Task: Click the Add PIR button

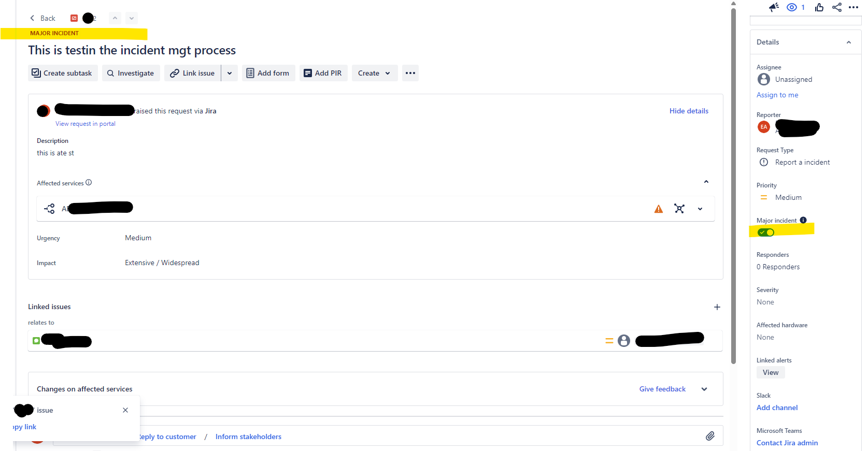Action: (x=323, y=73)
